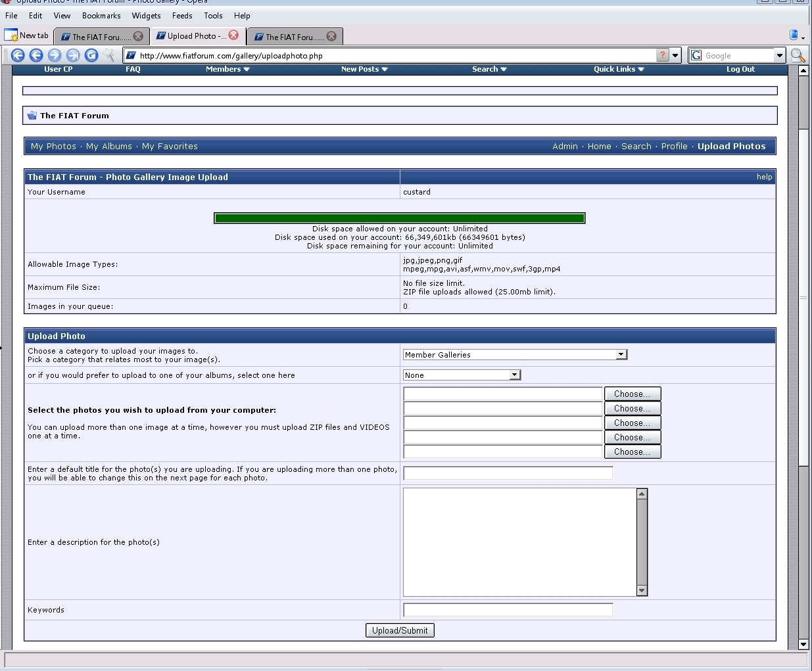Expand the New Posts forum menu
The height and width of the screenshot is (671, 812).
364,69
